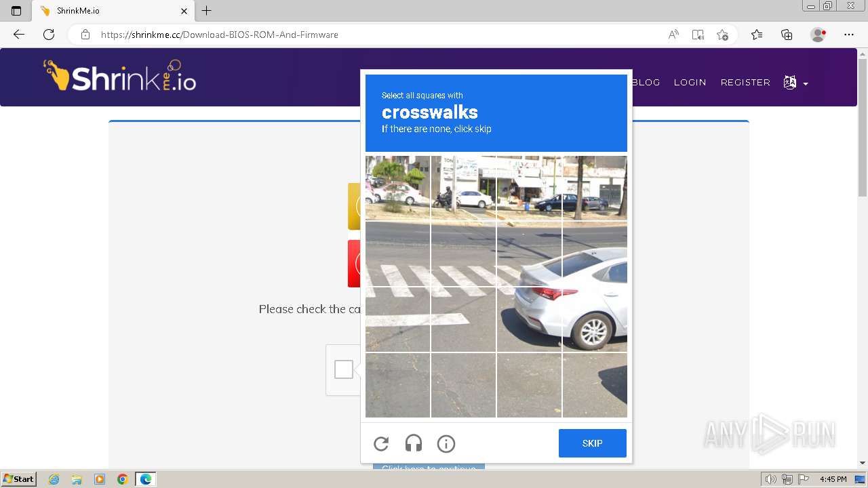The image size is (868, 488).
Task: Open the Windows Start menu
Action: (18, 479)
